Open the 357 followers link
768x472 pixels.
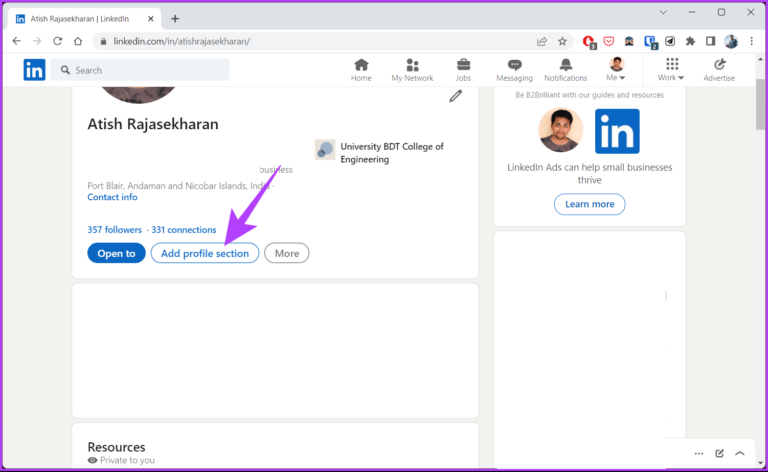pyautogui.click(x=114, y=230)
